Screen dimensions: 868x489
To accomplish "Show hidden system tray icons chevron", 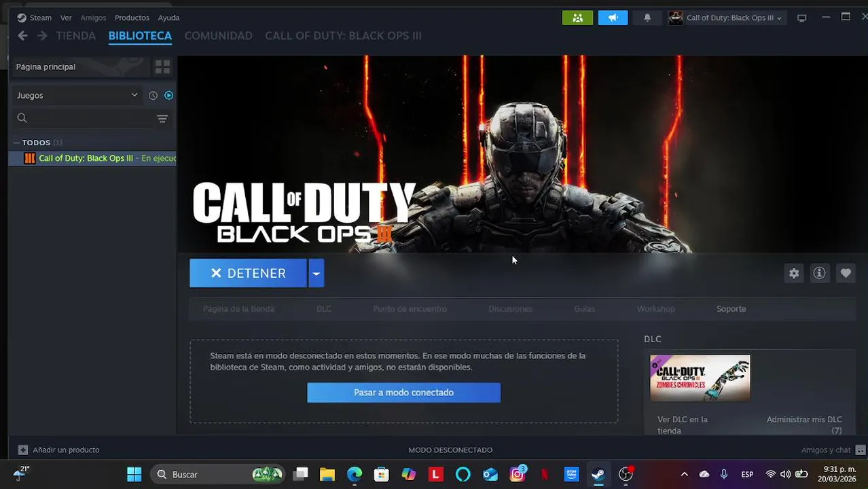I will click(684, 474).
